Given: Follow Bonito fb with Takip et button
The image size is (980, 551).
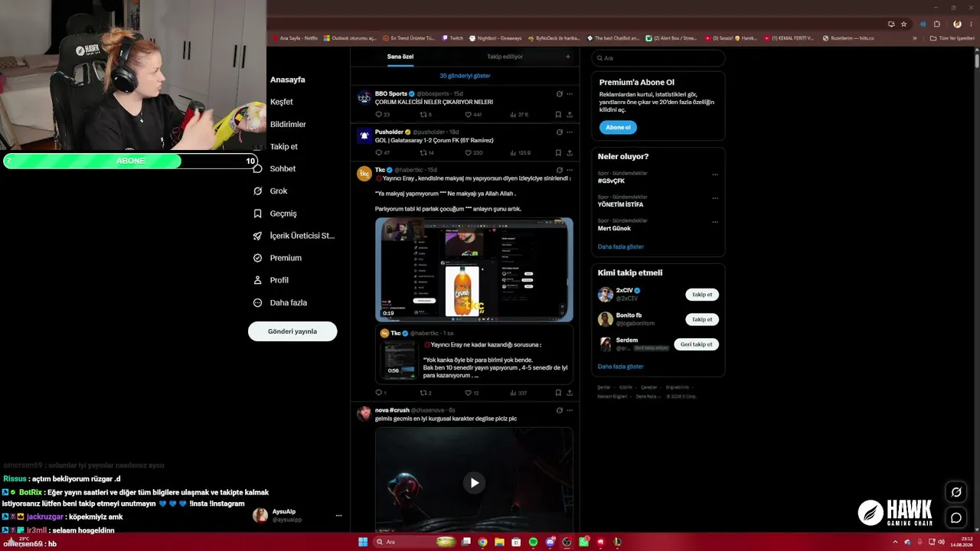Looking at the screenshot, I should coord(702,319).
